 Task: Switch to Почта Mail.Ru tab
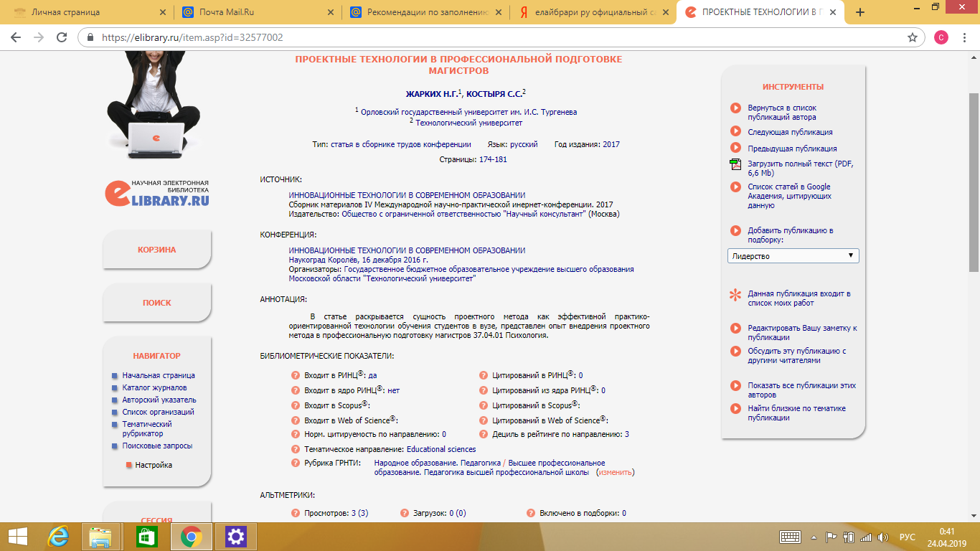point(257,12)
